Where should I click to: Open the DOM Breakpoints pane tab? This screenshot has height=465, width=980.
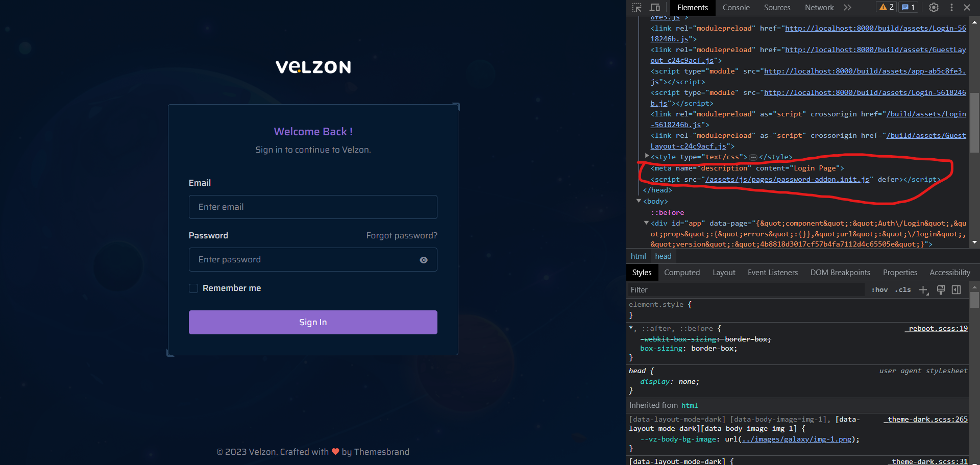click(x=840, y=273)
